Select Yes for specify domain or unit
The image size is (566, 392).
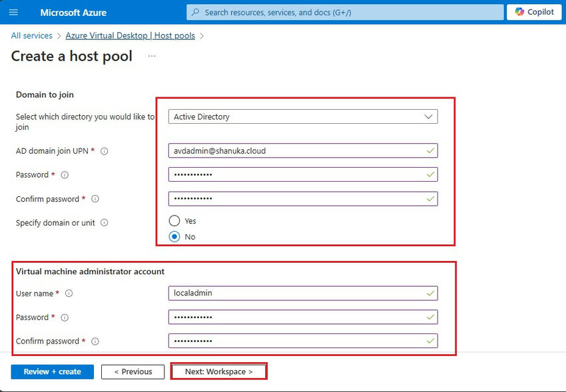(x=174, y=220)
